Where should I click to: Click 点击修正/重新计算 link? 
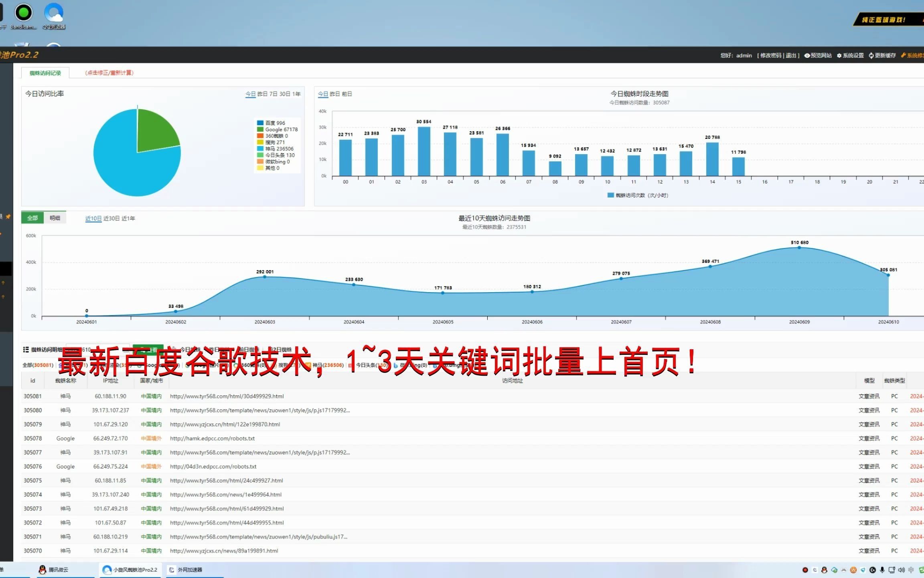click(109, 73)
